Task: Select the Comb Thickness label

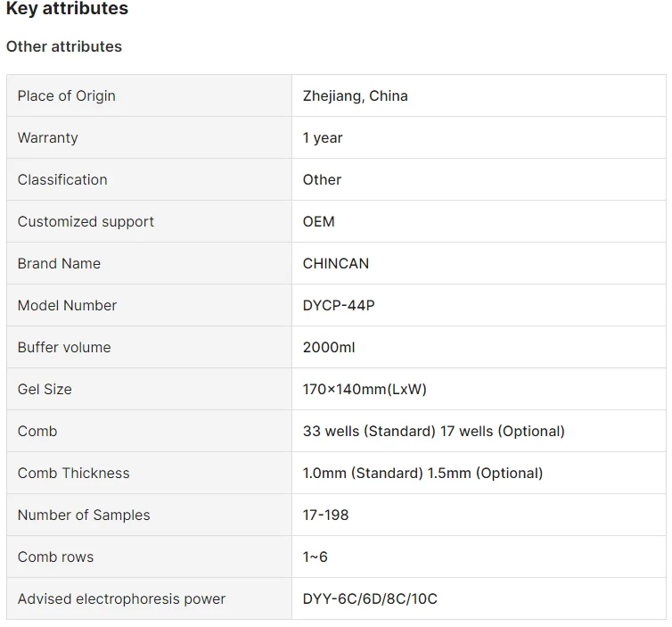Action: click(74, 473)
